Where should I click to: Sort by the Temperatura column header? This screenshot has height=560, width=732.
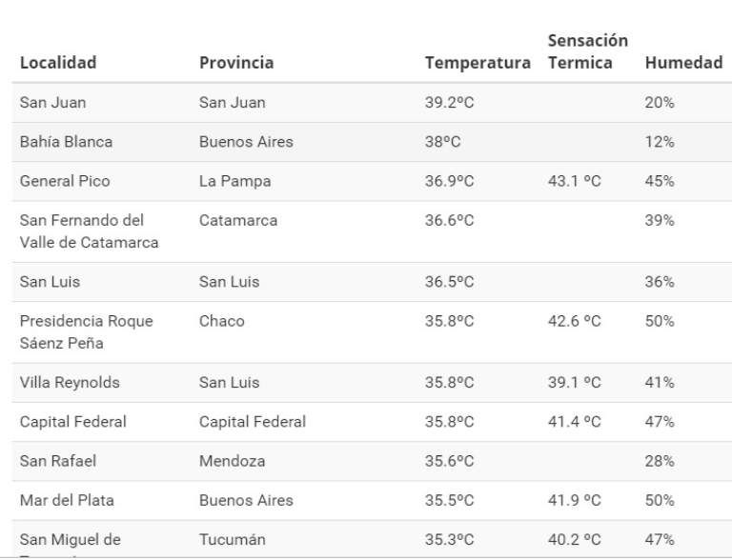478,63
